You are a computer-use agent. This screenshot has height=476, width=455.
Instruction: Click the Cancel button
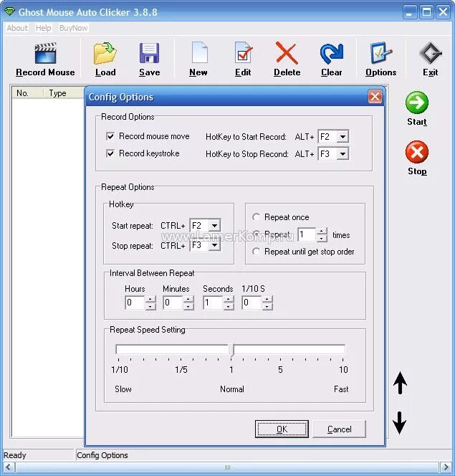[340, 429]
